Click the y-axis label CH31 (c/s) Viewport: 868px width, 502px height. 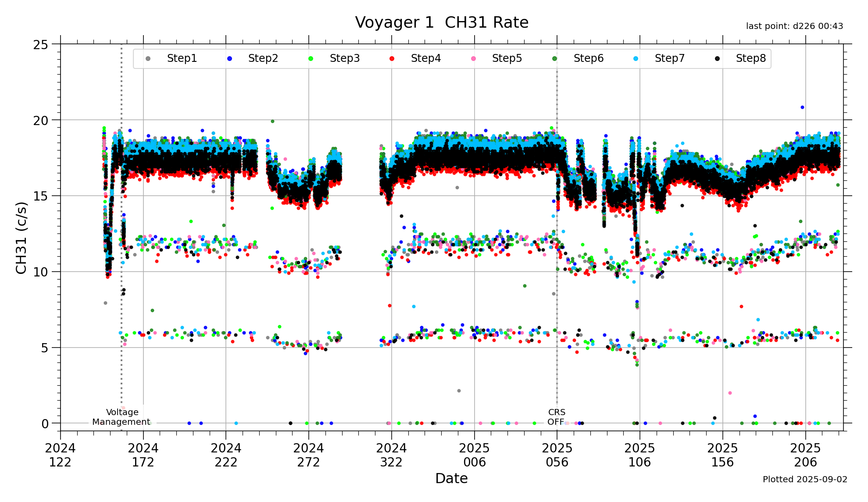pos(21,237)
